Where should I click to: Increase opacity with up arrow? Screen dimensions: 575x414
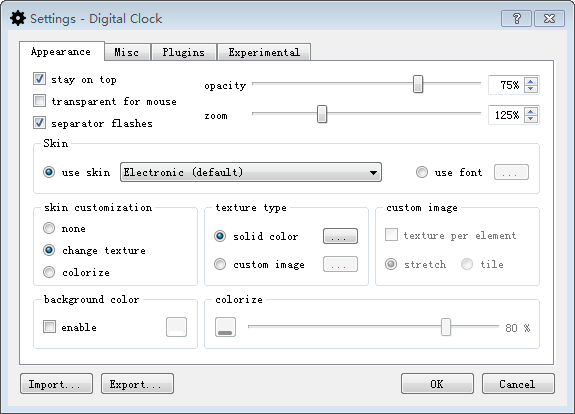click(x=531, y=81)
